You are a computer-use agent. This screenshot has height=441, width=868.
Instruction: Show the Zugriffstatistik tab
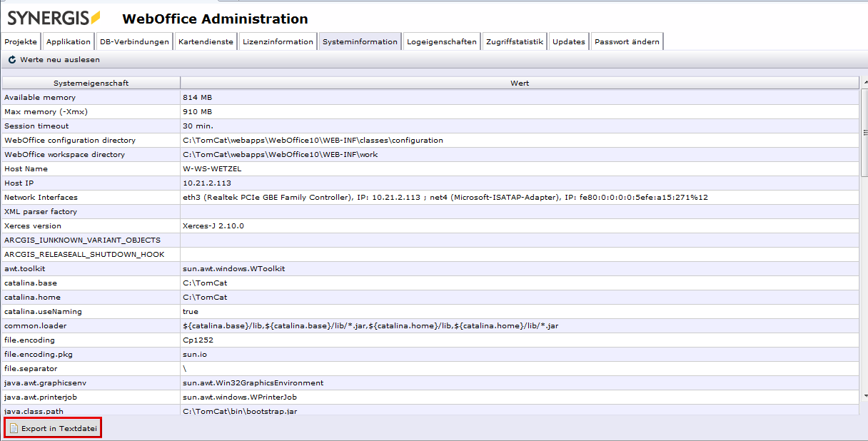[x=515, y=42]
